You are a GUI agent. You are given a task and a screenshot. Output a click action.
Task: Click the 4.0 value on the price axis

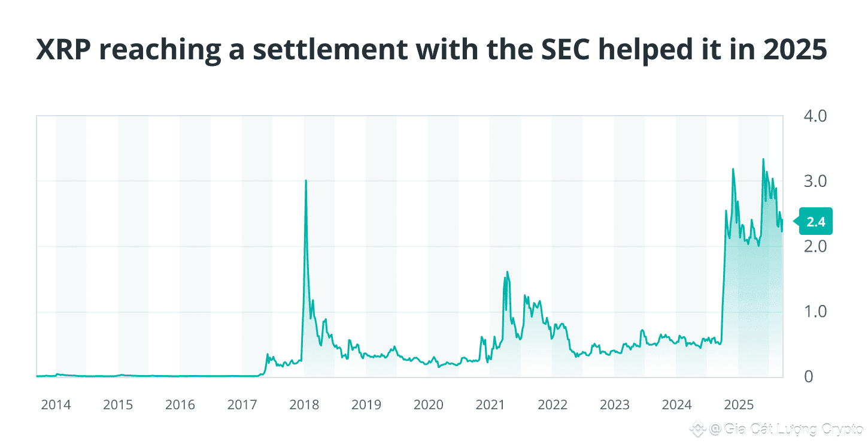813,115
